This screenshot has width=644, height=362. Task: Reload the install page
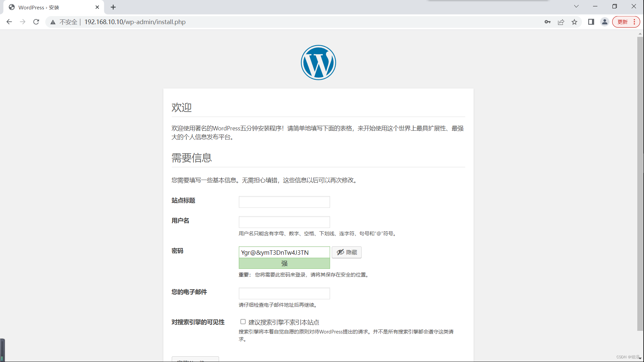pos(36,22)
